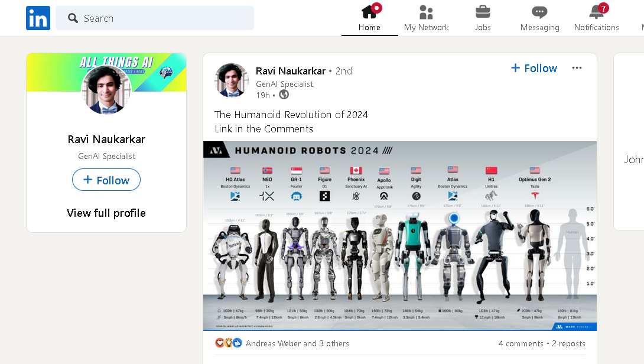The height and width of the screenshot is (364, 644).
Task: Focus the Search input field
Action: (x=154, y=18)
